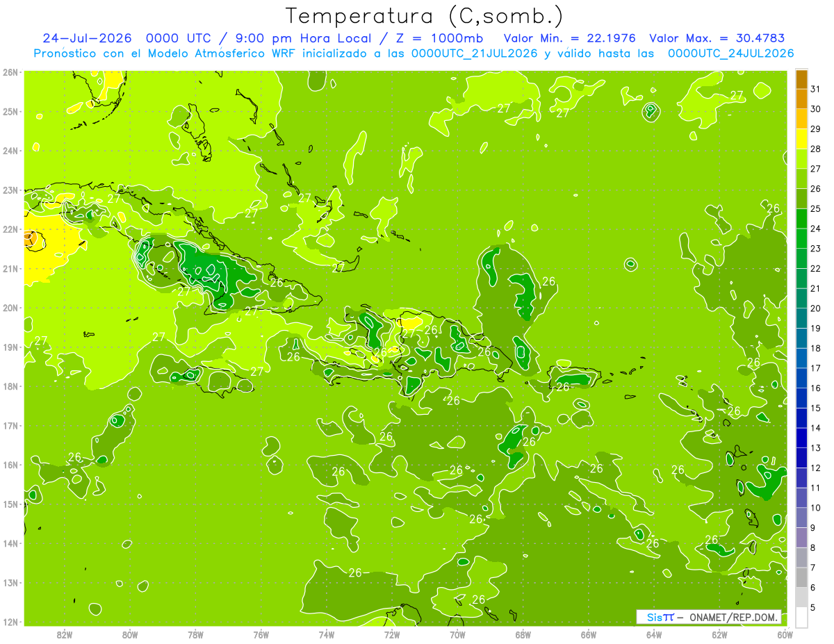
Task: Click the "0000UTC_21JUL2026" initialization time
Action: click(474, 53)
